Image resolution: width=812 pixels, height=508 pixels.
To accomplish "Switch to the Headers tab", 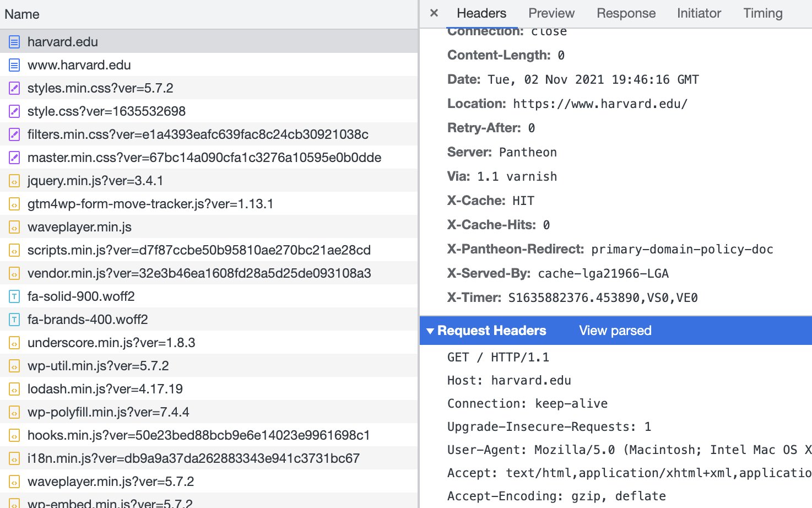I will pos(481,13).
